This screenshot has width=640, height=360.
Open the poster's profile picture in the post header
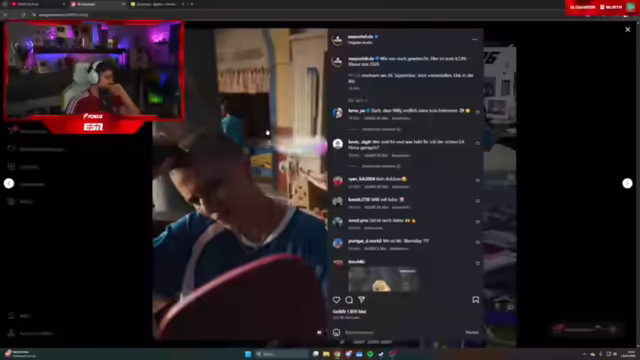click(338, 40)
